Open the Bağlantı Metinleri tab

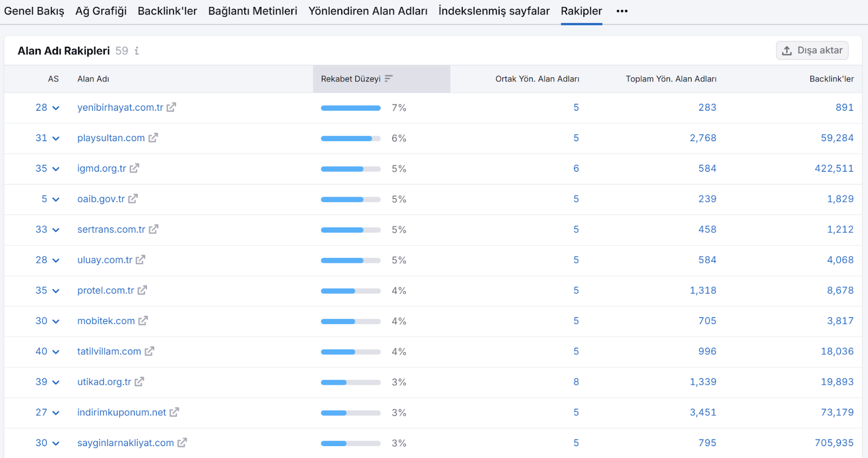253,11
